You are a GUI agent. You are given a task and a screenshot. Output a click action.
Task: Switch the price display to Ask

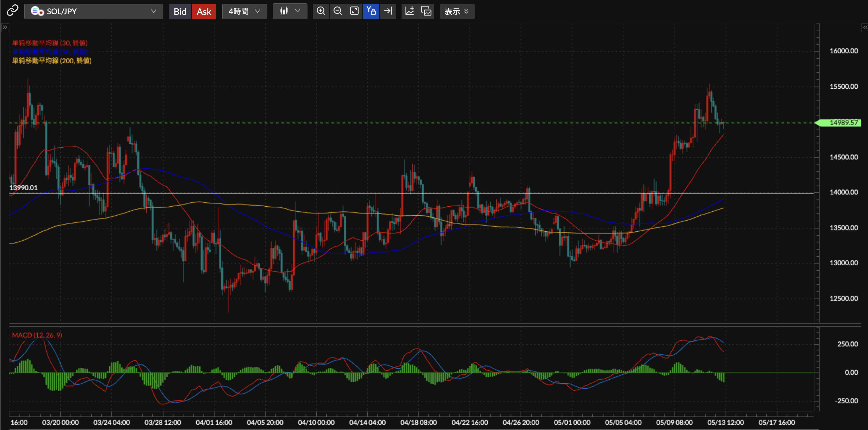click(x=204, y=11)
